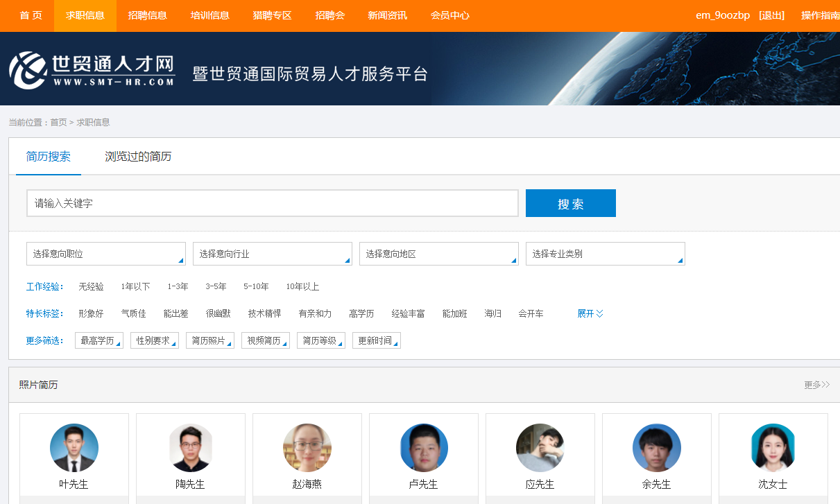Expand the 展开 chevron for more tags
The height and width of the screenshot is (504, 840).
590,313
